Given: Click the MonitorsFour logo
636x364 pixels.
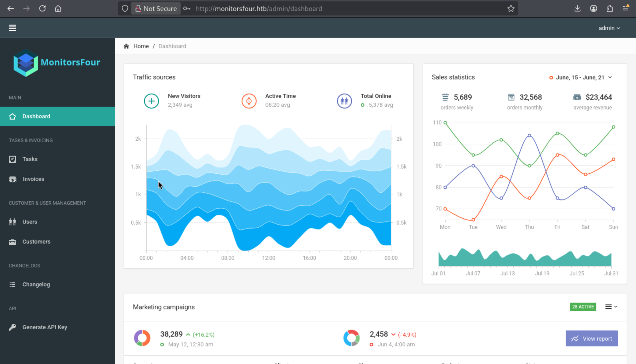Looking at the screenshot, I should click(57, 62).
